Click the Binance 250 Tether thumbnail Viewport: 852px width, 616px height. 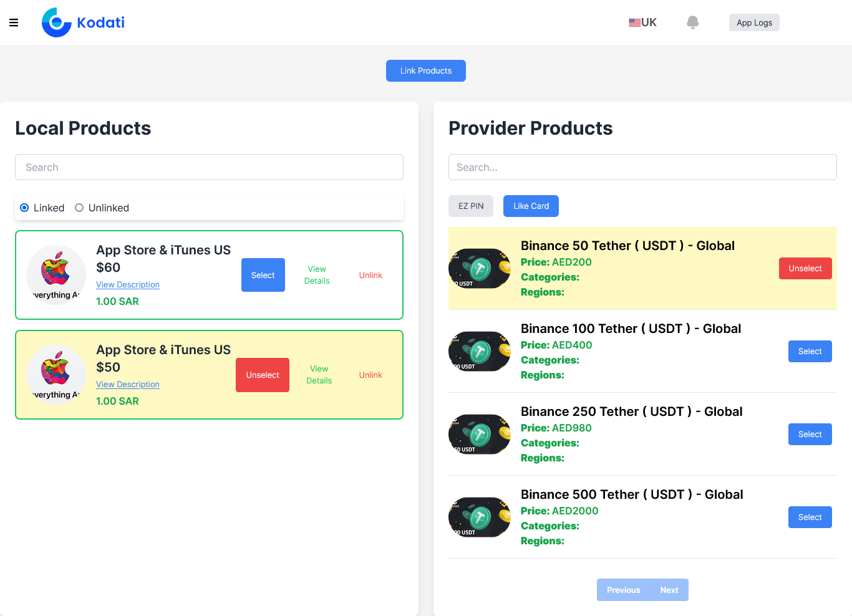click(480, 435)
